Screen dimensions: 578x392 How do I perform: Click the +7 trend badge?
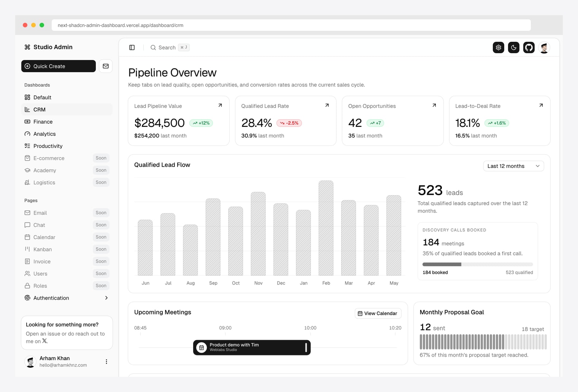tap(375, 123)
